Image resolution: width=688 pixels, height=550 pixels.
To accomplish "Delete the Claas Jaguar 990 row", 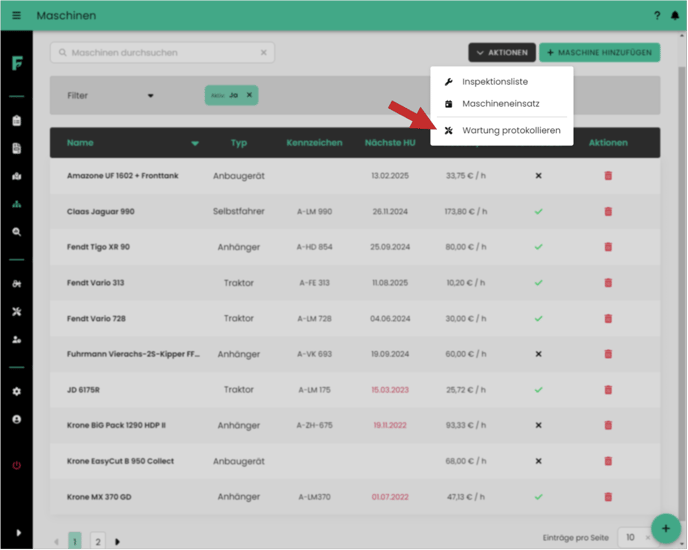I will pyautogui.click(x=608, y=212).
